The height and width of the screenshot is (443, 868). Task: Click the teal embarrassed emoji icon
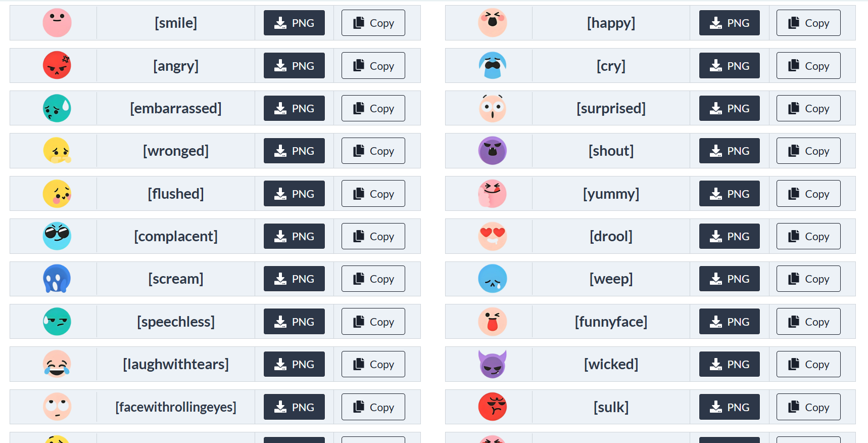click(57, 108)
